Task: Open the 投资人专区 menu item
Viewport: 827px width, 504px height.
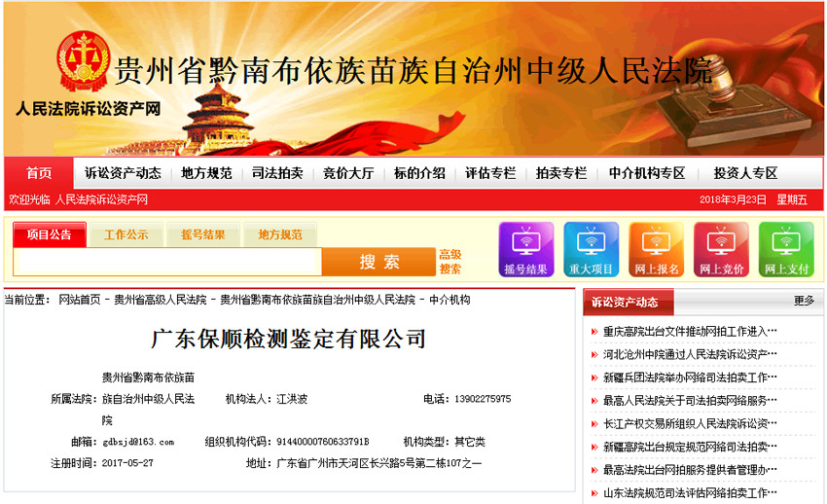Action: tap(745, 173)
